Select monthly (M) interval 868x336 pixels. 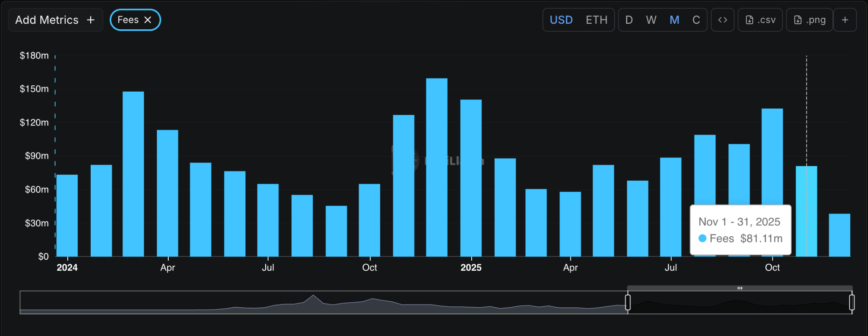(x=674, y=20)
